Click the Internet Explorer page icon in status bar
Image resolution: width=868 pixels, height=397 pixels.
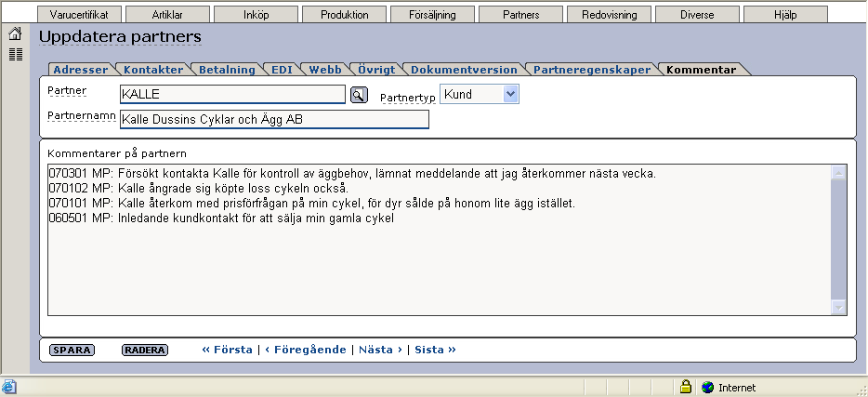[7, 387]
